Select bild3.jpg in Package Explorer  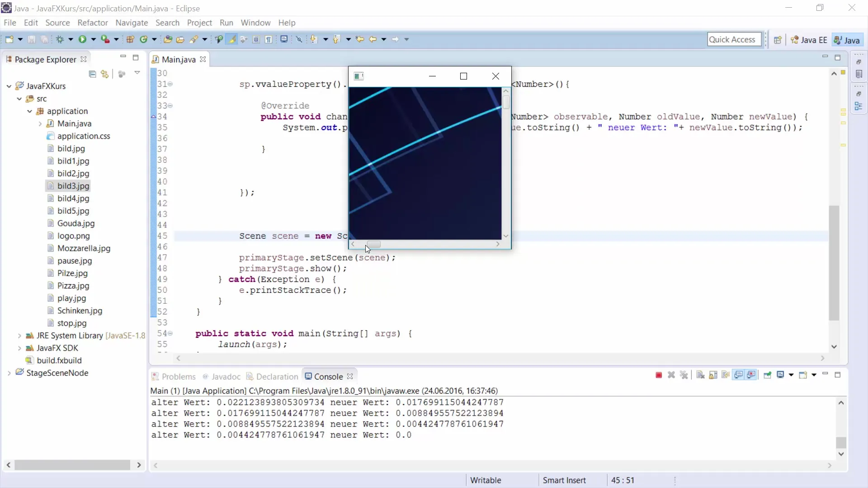click(x=68, y=186)
